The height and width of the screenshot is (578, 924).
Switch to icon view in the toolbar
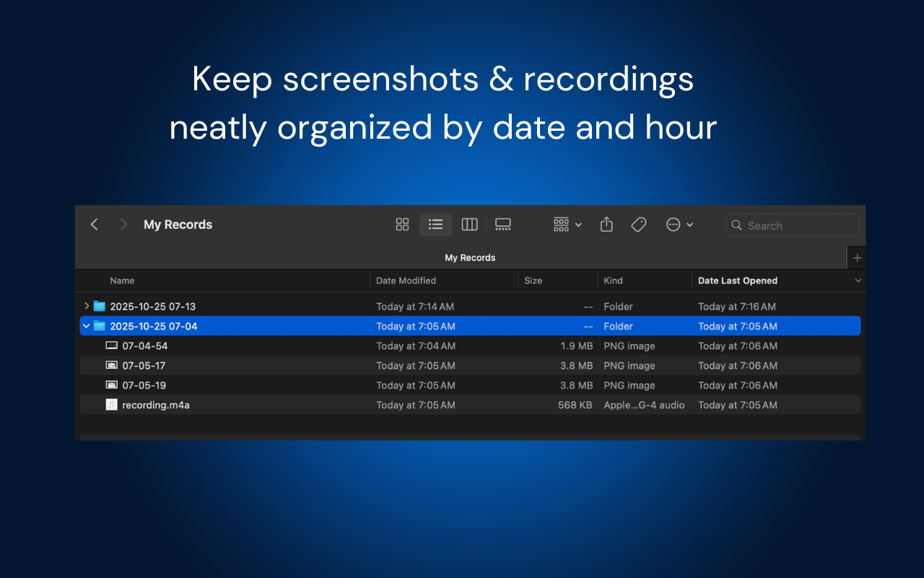(402, 225)
